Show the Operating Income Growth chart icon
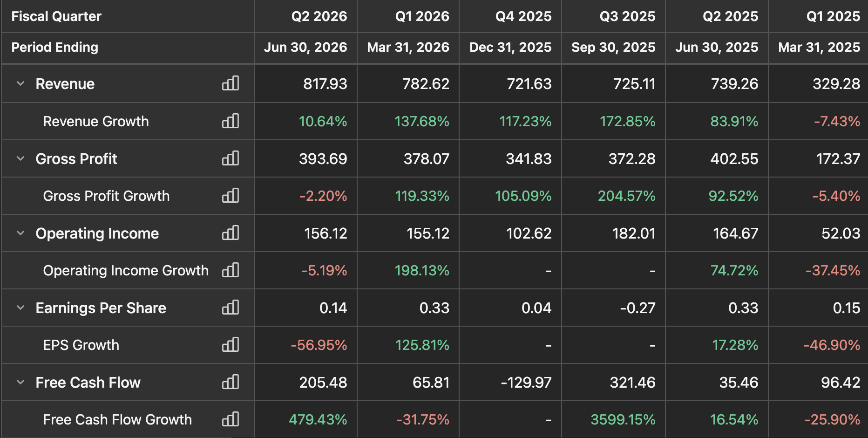The image size is (868, 438). click(x=231, y=270)
